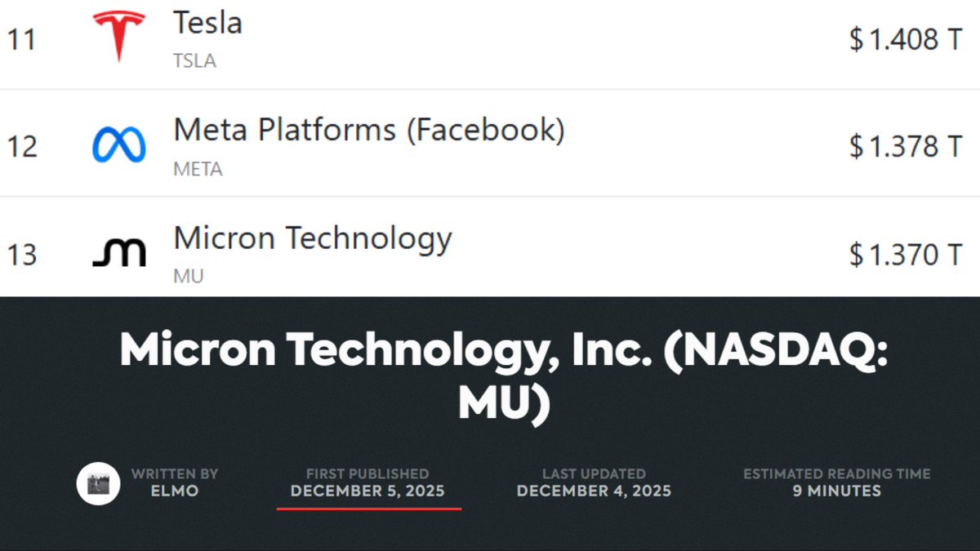The height and width of the screenshot is (551, 980).
Task: Open the Meta Platforms (Facebook) link
Action: 369,131
